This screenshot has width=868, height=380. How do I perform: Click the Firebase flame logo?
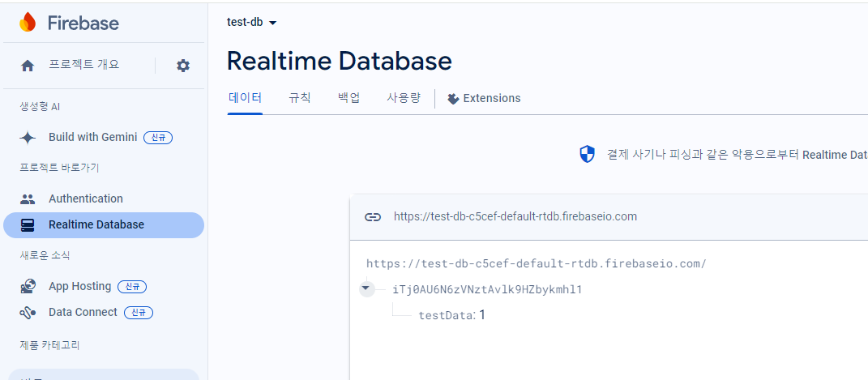27,23
